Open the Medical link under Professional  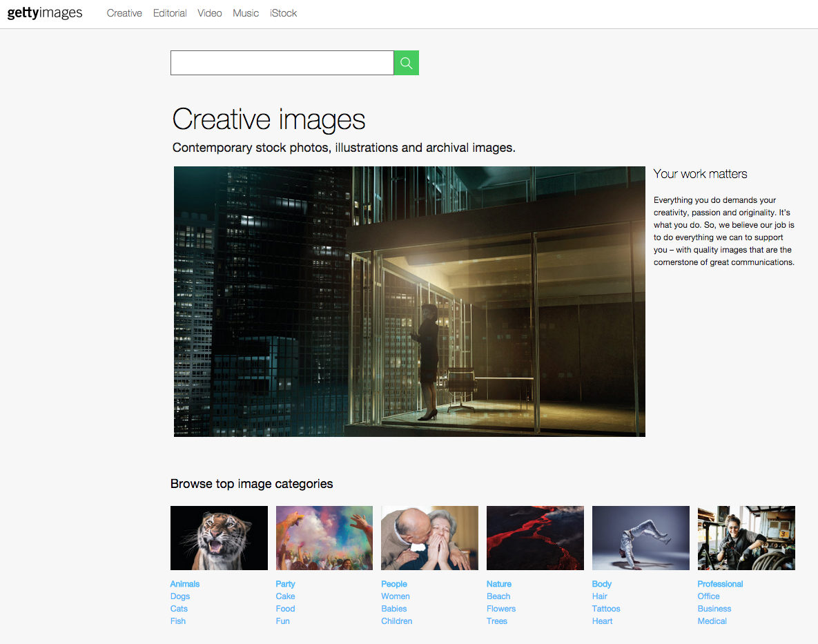(x=712, y=621)
